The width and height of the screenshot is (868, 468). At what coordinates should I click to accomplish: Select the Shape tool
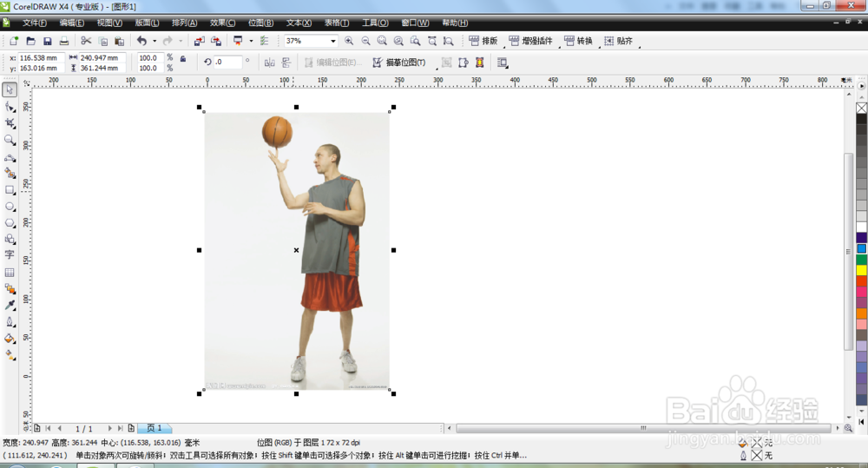pos(10,106)
